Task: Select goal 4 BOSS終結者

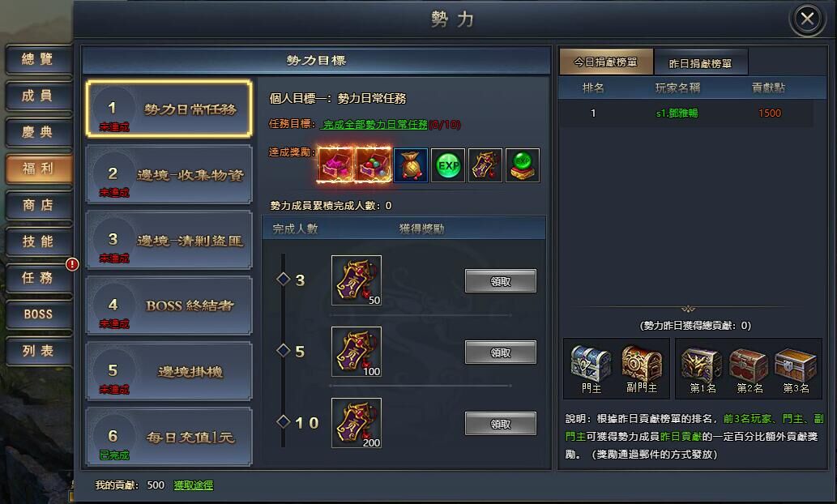Action: click(x=169, y=306)
